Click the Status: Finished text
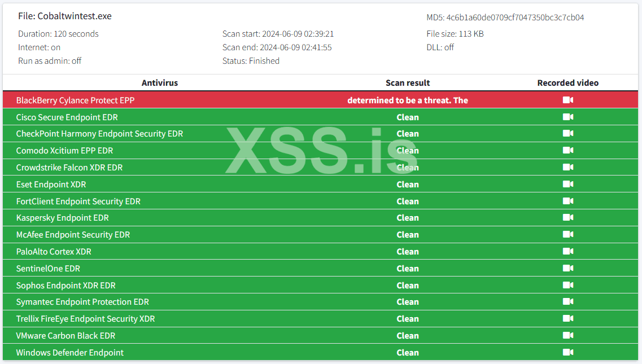642x364 pixels. tap(251, 60)
